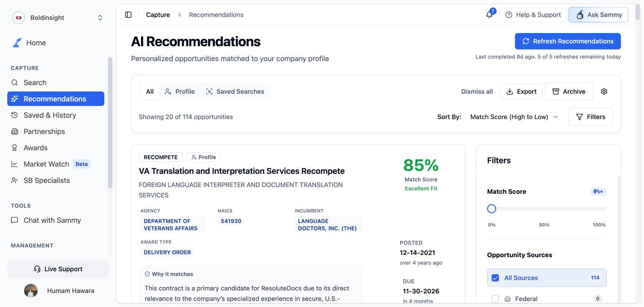Viewport: 644px width, 307px height.
Task: Click the Humam Hawara avatar
Action: [31, 291]
